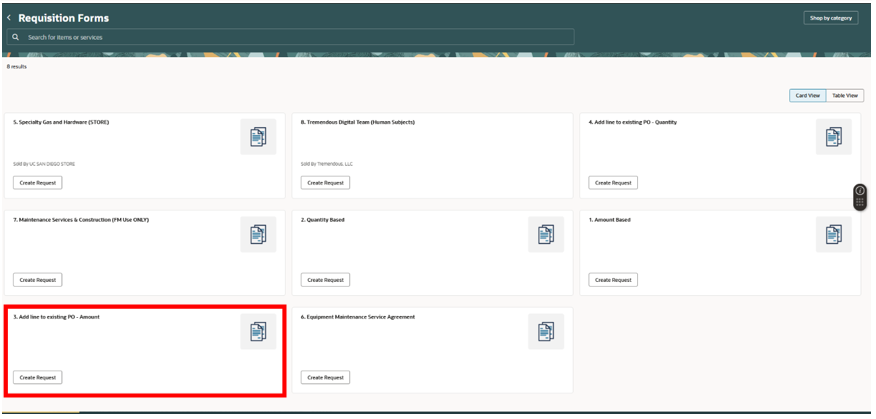Image resolution: width=876 pixels, height=419 pixels.
Task: Click the Specialty Gas and Hardware form icon
Action: 258,137
